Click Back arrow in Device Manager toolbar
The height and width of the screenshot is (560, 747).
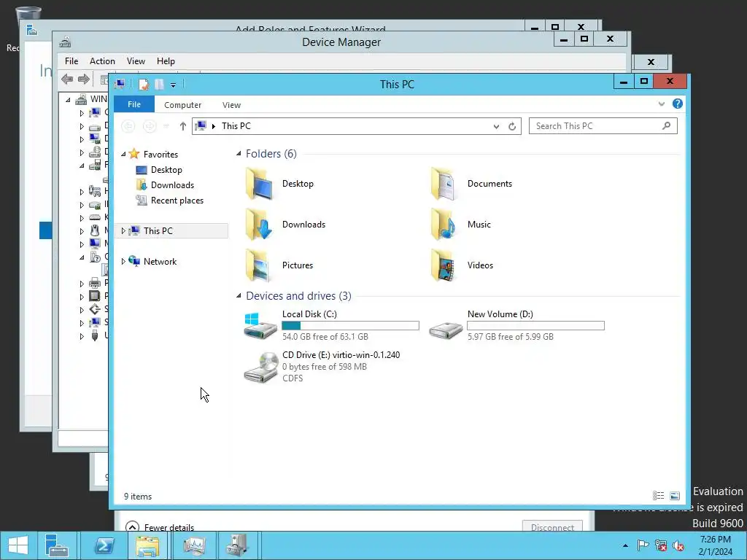click(67, 79)
